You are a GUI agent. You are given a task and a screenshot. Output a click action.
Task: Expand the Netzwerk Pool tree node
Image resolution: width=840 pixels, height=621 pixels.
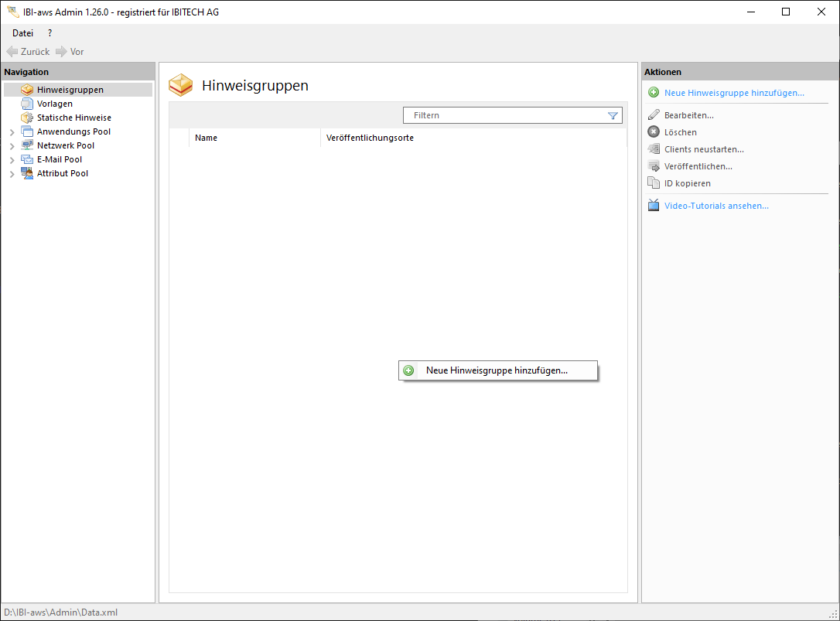coord(12,146)
